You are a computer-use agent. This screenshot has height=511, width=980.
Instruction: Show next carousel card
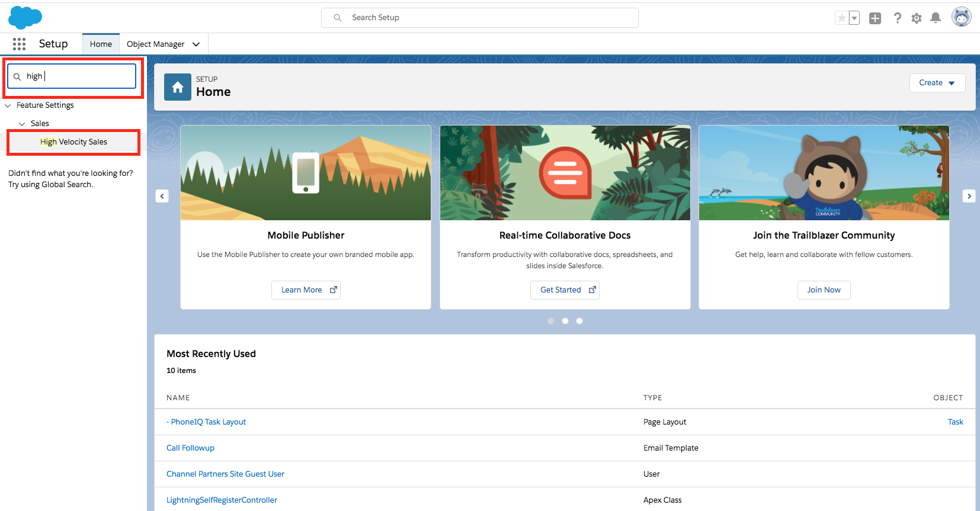[969, 196]
